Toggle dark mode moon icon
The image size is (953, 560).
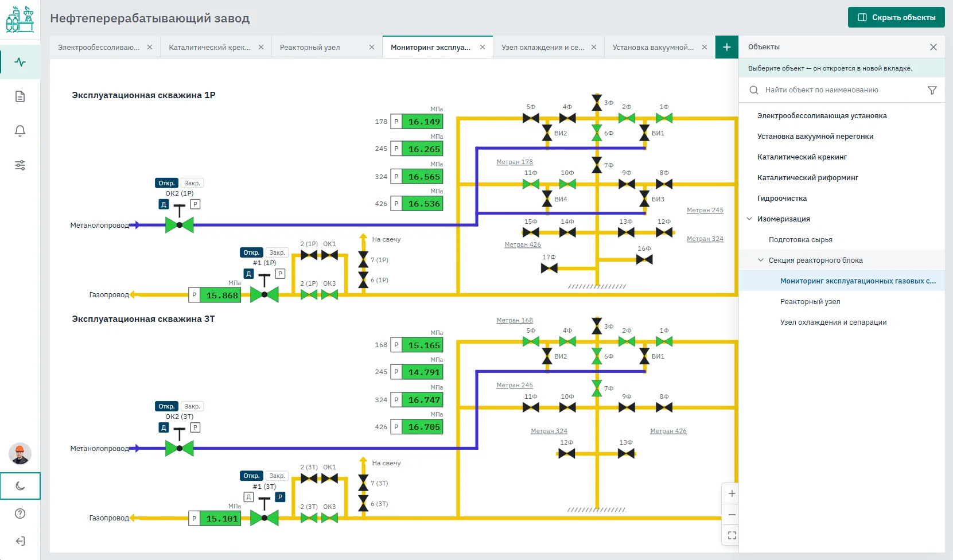[x=20, y=486]
